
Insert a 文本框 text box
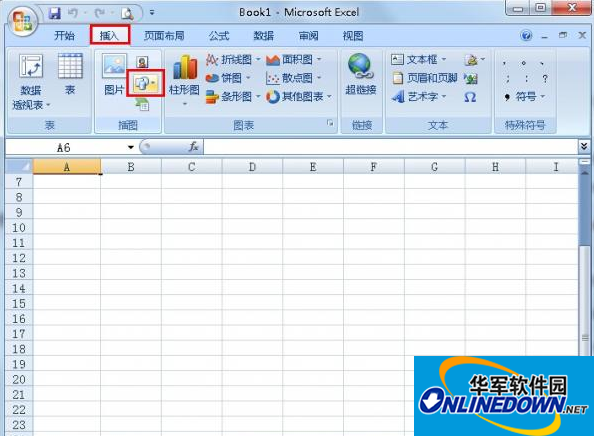coord(419,59)
